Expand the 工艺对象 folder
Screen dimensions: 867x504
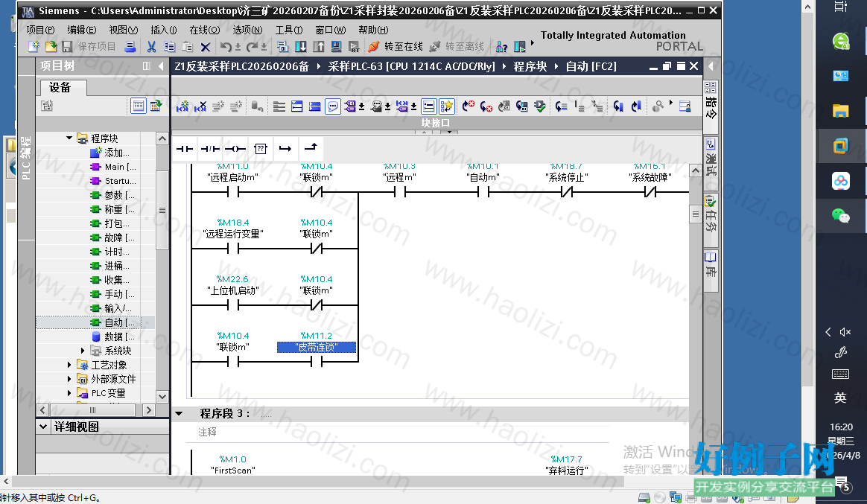point(69,365)
